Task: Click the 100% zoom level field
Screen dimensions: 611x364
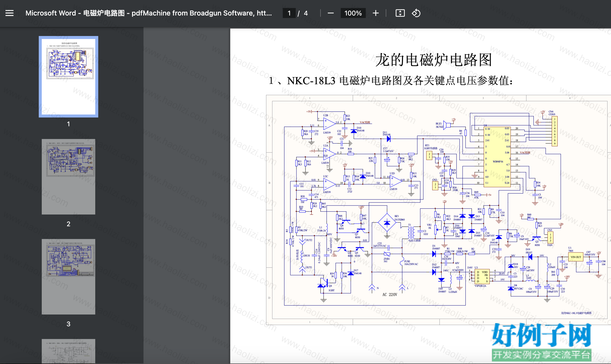Action: (x=353, y=13)
